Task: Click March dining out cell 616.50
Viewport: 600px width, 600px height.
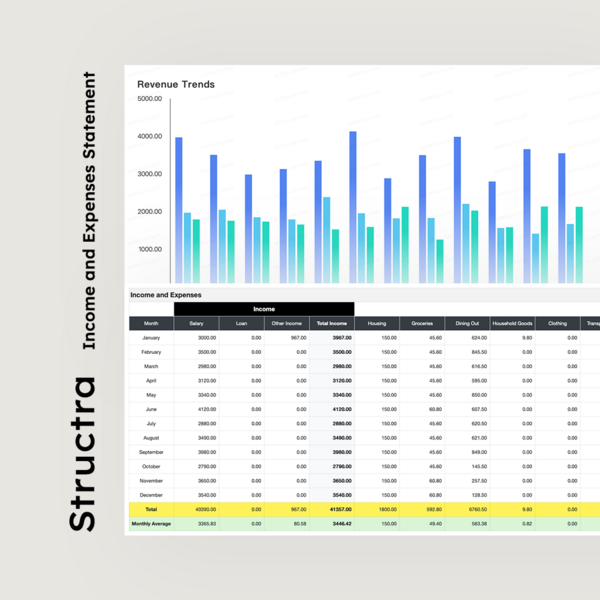Action: pyautogui.click(x=467, y=366)
